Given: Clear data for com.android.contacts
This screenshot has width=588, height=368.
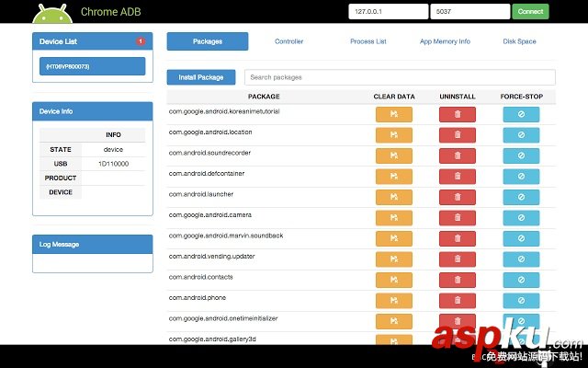Looking at the screenshot, I should tap(394, 280).
